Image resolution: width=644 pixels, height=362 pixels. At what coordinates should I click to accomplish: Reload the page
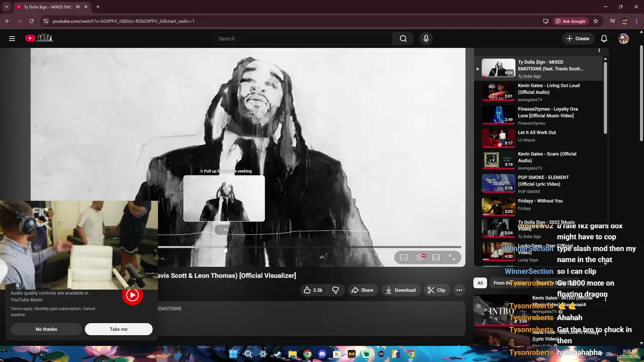pos(31,21)
